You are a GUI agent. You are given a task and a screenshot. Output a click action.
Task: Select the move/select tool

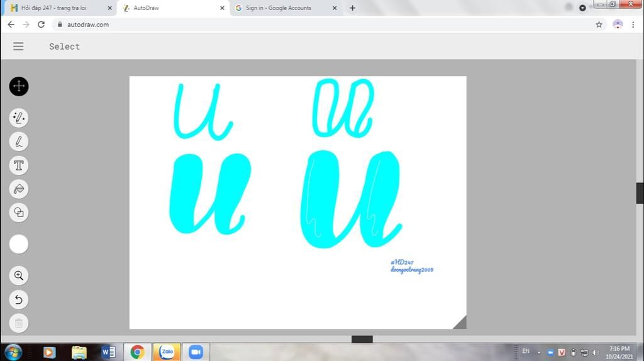[x=19, y=86]
